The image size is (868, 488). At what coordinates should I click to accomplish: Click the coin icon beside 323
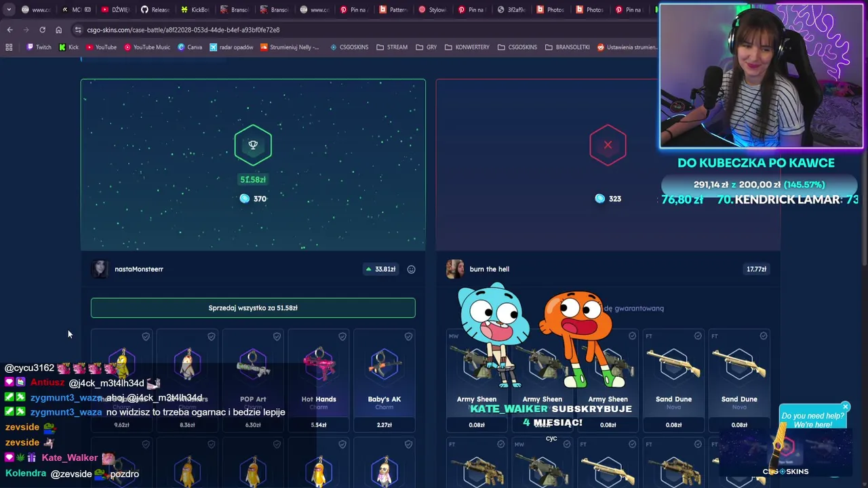[x=599, y=199]
